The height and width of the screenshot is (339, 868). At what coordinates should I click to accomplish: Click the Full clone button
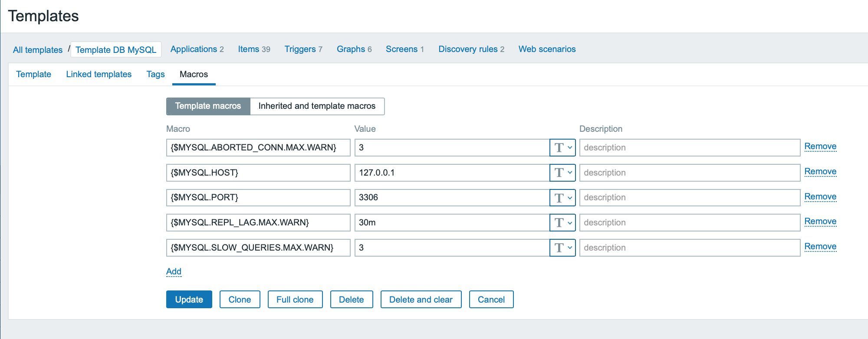pyautogui.click(x=295, y=300)
